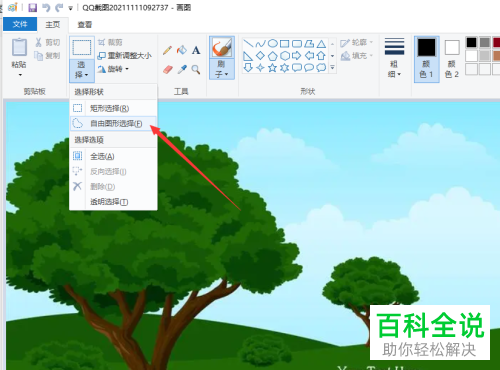Choose Select all (全选)
Image resolution: width=500 pixels, height=370 pixels.
tap(113, 156)
